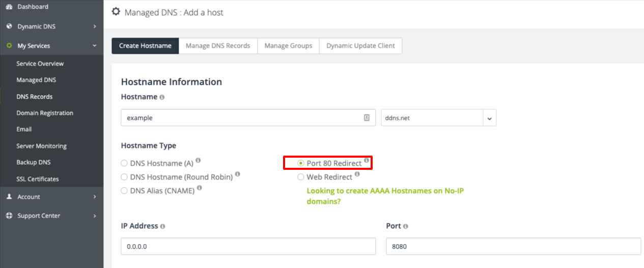The height and width of the screenshot is (268, 644).
Task: Expand the Support Center submenu chevron
Action: (94, 216)
